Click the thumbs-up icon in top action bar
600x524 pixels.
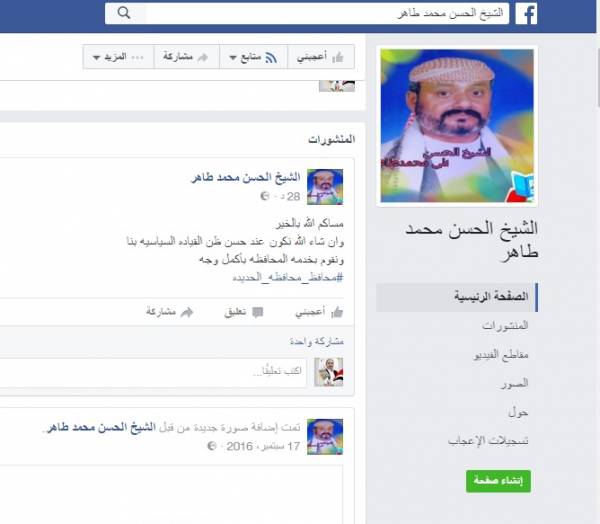(338, 57)
